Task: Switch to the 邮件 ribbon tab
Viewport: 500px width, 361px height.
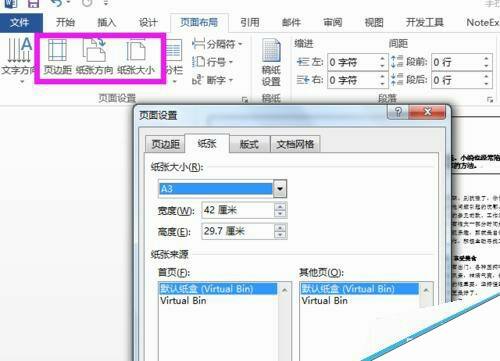Action: pyautogui.click(x=291, y=23)
